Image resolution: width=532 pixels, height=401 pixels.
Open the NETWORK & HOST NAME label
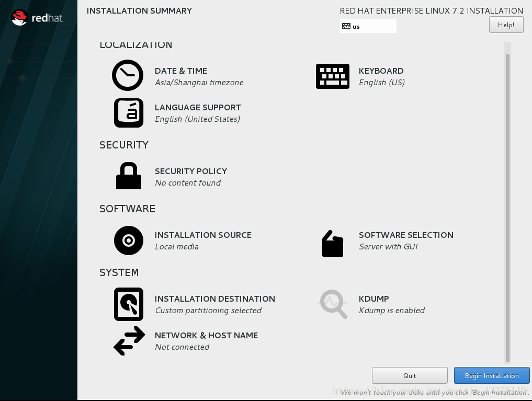[206, 335]
